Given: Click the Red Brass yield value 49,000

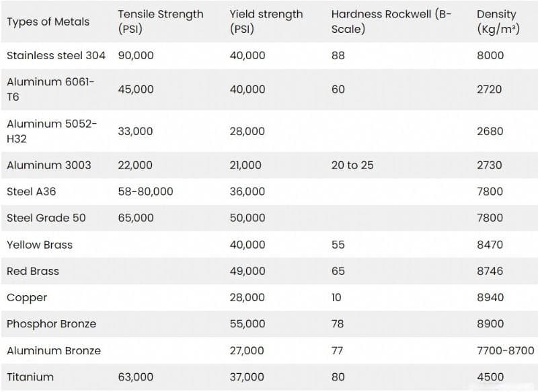Looking at the screenshot, I should coord(247,271).
